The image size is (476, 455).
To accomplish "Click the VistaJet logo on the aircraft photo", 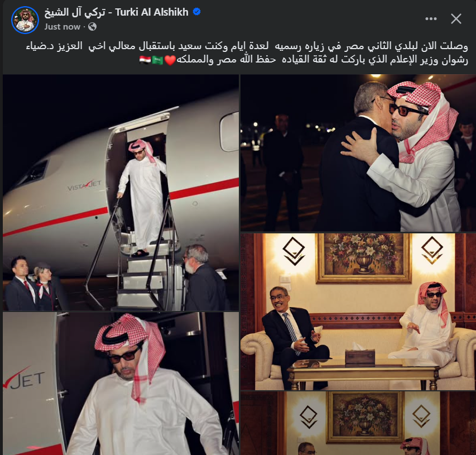I will point(84,185).
